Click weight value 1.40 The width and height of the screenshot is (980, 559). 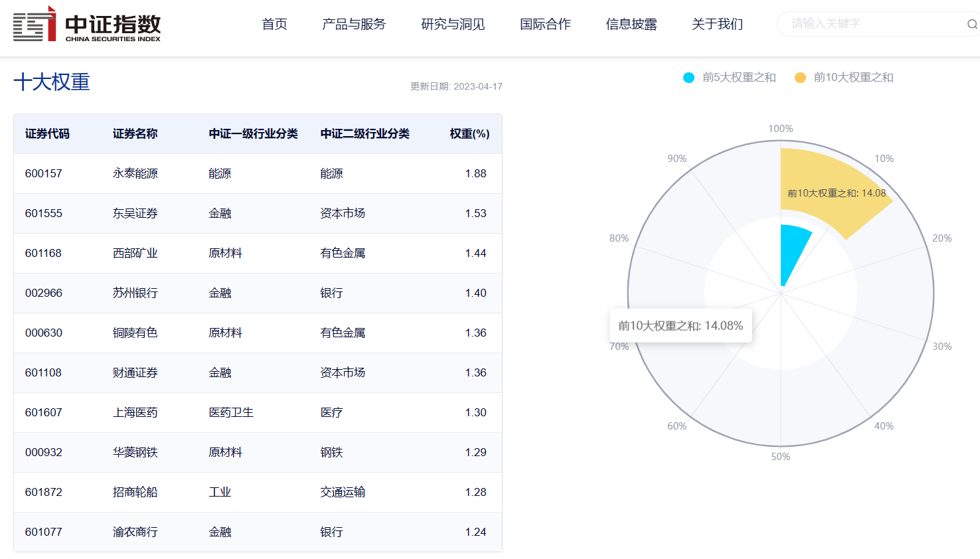coord(475,293)
